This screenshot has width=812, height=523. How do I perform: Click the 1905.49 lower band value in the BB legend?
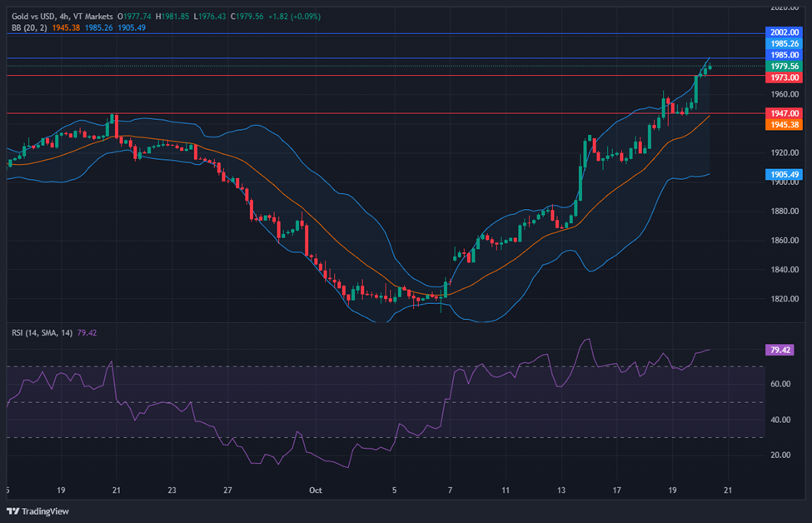point(132,28)
